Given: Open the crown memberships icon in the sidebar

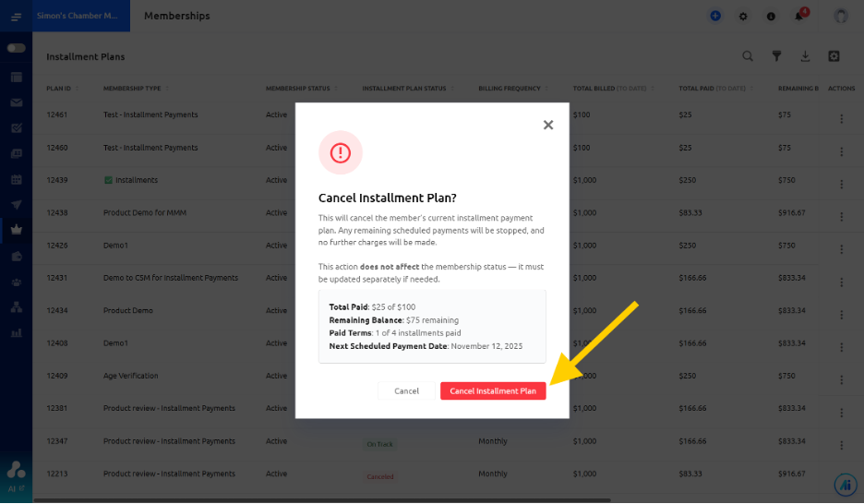Looking at the screenshot, I should tap(17, 230).
